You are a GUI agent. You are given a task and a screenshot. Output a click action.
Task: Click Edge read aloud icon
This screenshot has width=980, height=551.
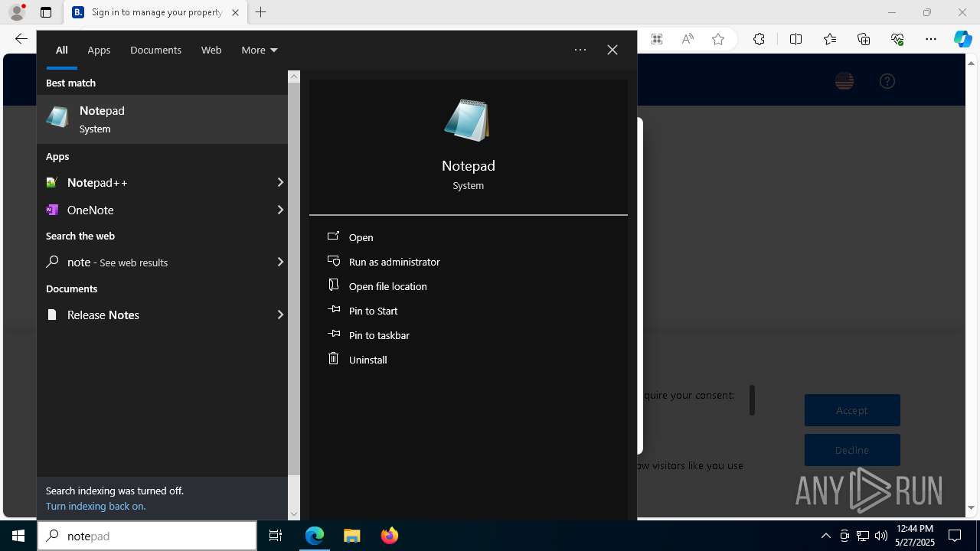688,39
